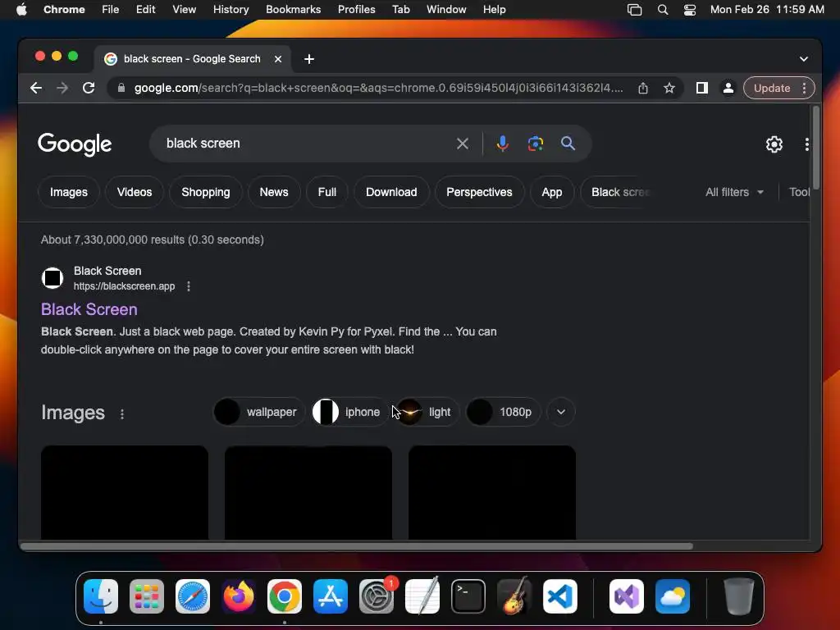
Task: Open Google quick settings gear
Action: click(774, 144)
